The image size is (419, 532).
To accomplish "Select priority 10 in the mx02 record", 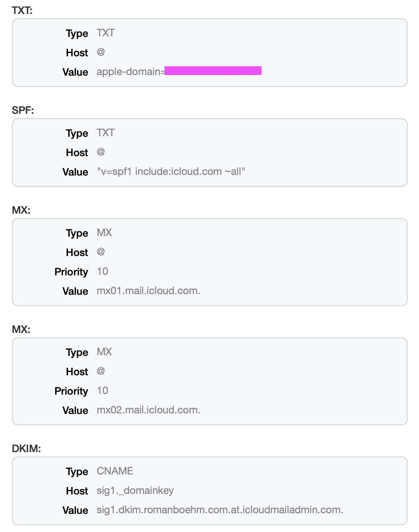I will coord(102,391).
